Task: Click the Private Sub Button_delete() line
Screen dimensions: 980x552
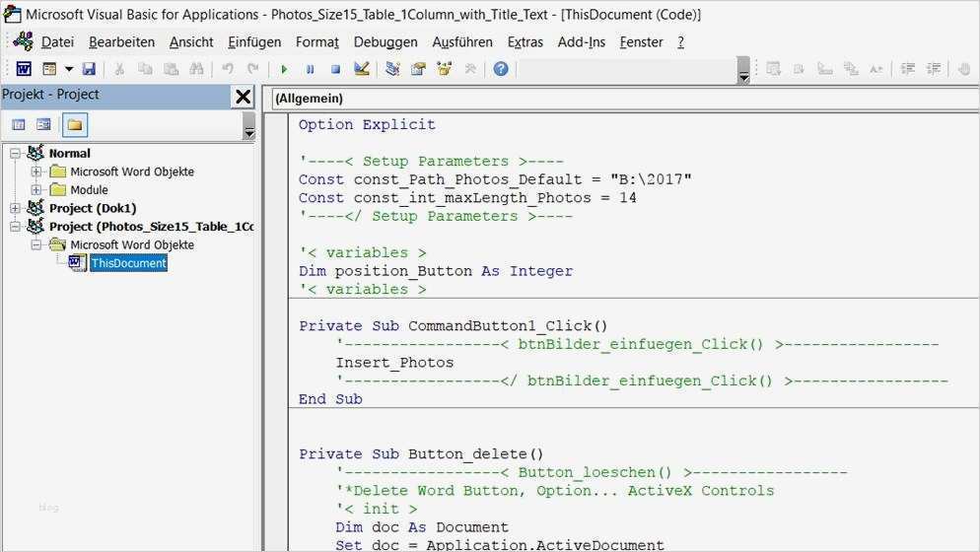Action: point(421,453)
